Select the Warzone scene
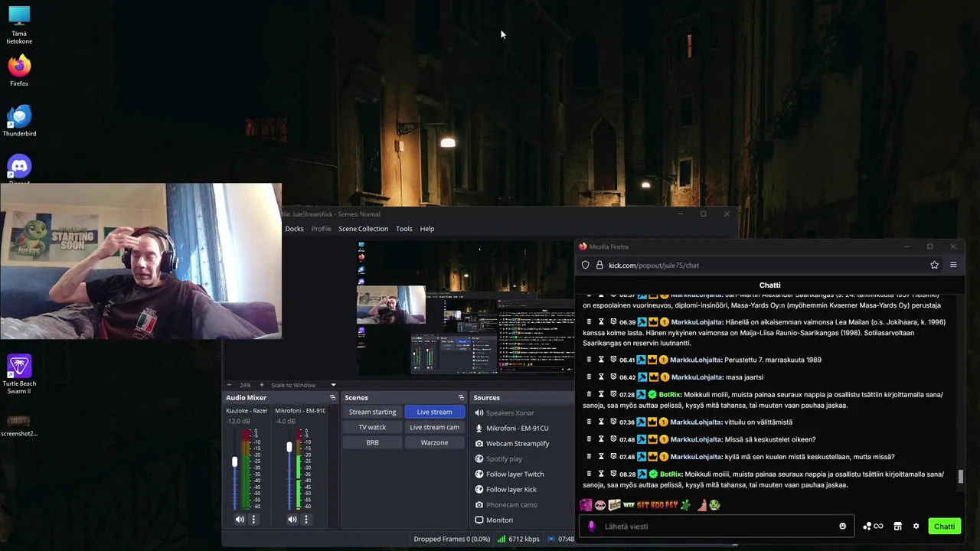 pos(434,442)
